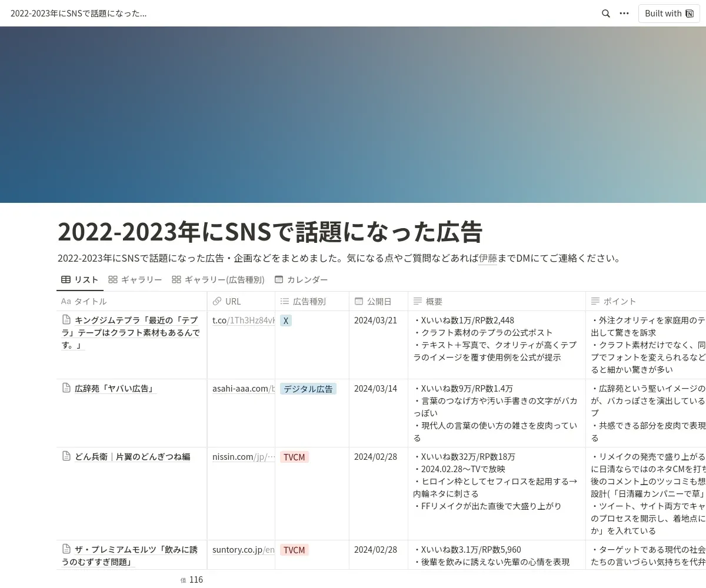Click the ギャラリー(広告種別) grid icon
The height and width of the screenshot is (588, 706).
tap(176, 280)
